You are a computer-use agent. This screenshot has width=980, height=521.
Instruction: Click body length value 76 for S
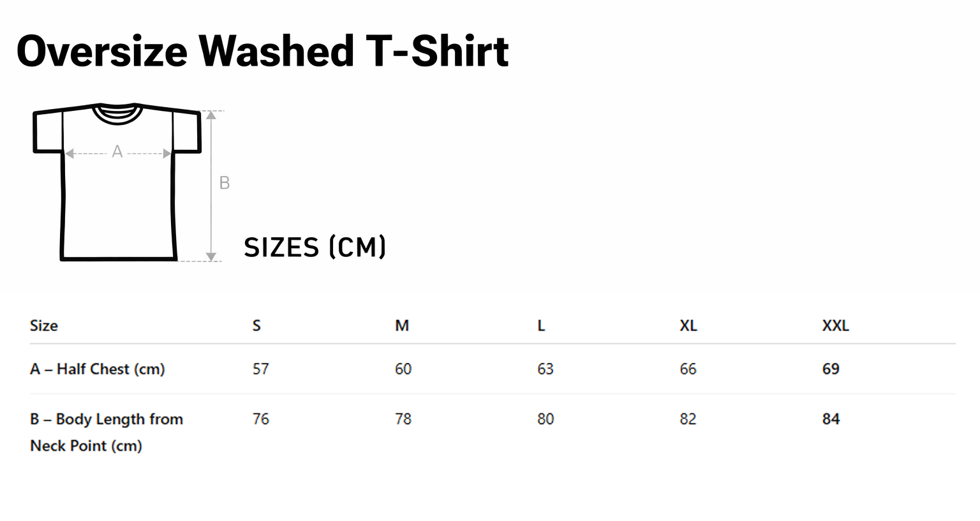click(261, 419)
